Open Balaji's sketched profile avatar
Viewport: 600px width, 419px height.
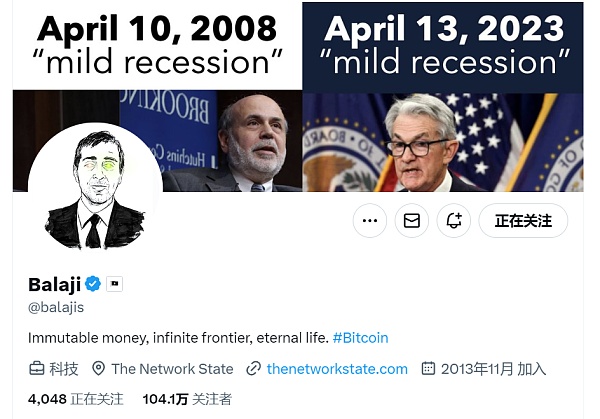coord(95,192)
